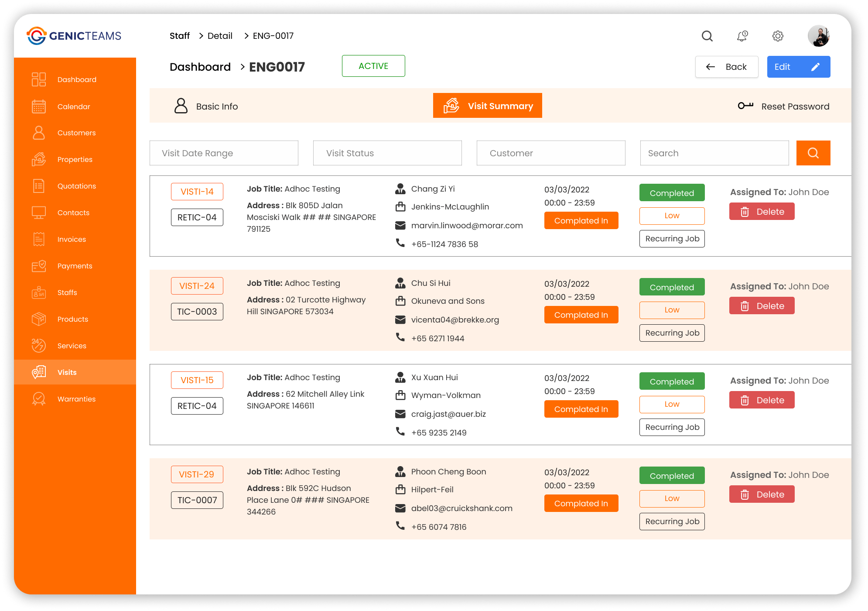Open notifications bell icon
This screenshot has height=611, width=868.
(742, 36)
